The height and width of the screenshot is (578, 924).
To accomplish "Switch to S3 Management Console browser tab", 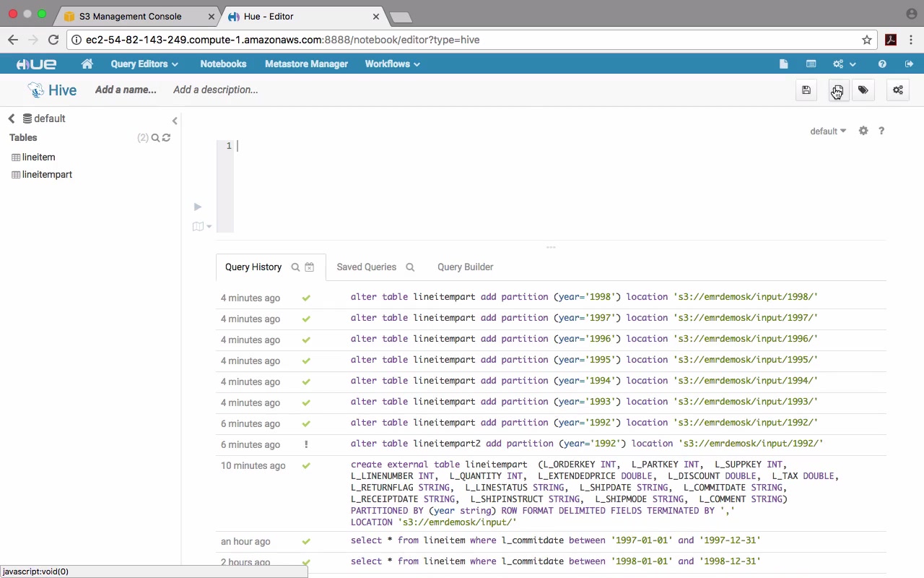I will (x=131, y=17).
